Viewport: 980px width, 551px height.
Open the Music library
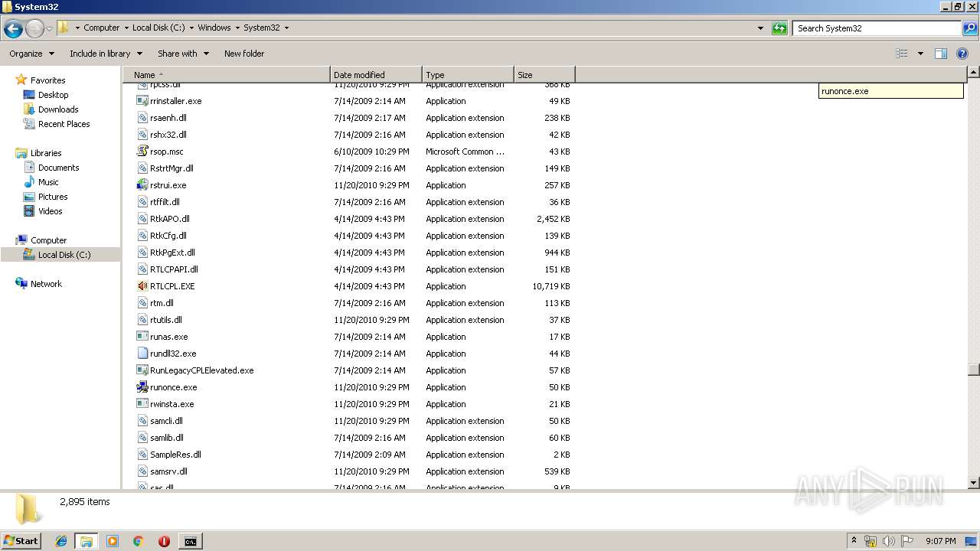coord(48,182)
